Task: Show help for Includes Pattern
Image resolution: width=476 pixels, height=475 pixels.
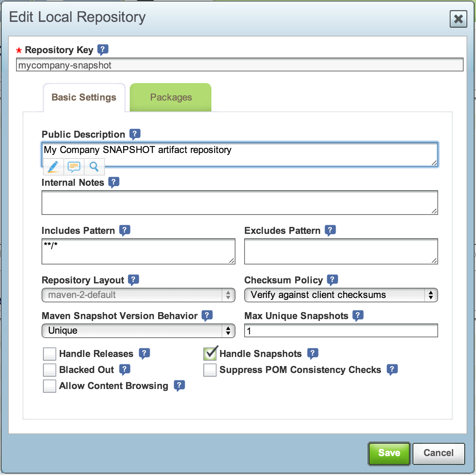Action: pos(125,230)
